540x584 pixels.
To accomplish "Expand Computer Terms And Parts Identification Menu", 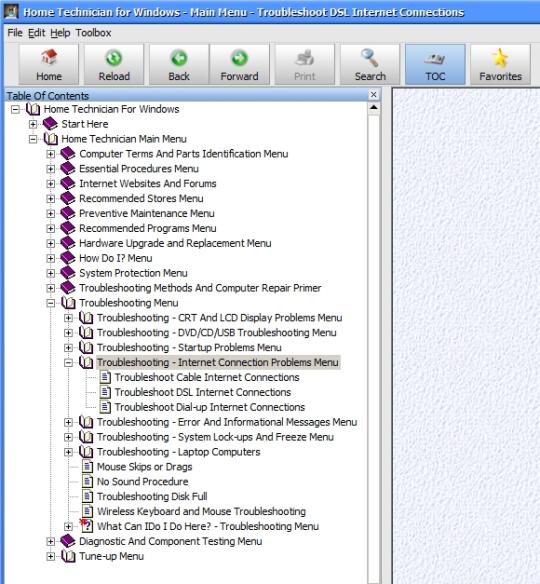I will coord(51,154).
